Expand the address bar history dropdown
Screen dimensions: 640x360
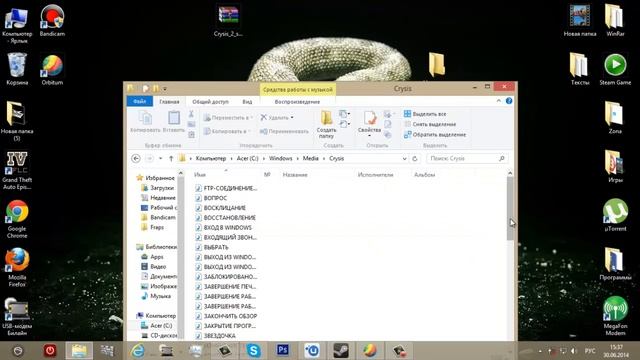[x=404, y=158]
